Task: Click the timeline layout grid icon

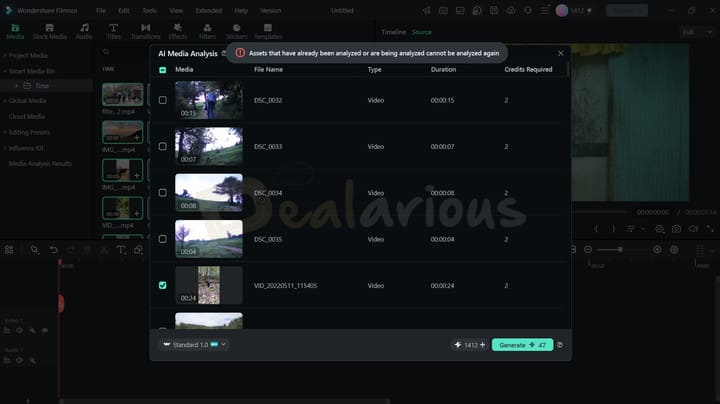Action: coord(9,250)
